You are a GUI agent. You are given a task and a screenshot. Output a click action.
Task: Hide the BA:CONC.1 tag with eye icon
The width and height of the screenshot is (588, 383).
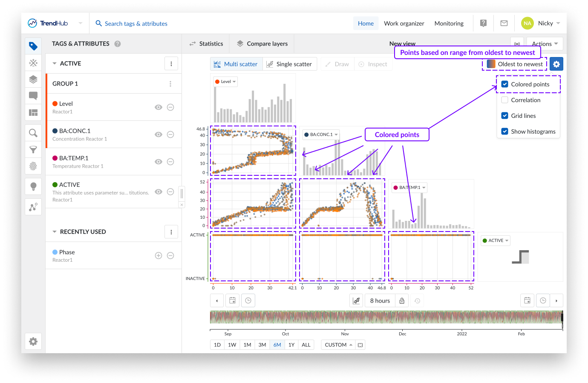tap(159, 134)
